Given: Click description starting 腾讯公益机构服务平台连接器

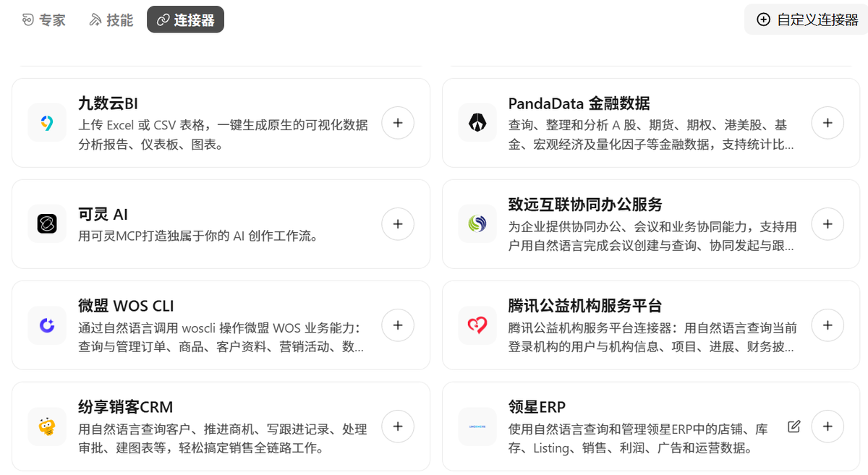Looking at the screenshot, I should tap(652, 337).
